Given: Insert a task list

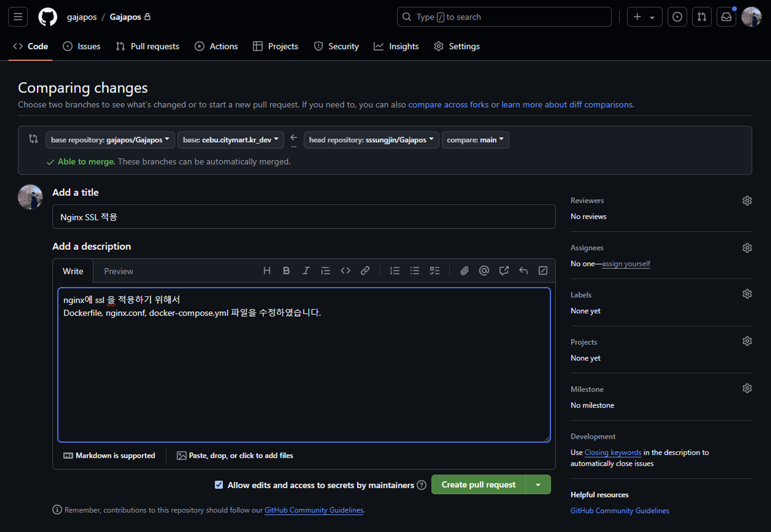Looking at the screenshot, I should tap(434, 271).
